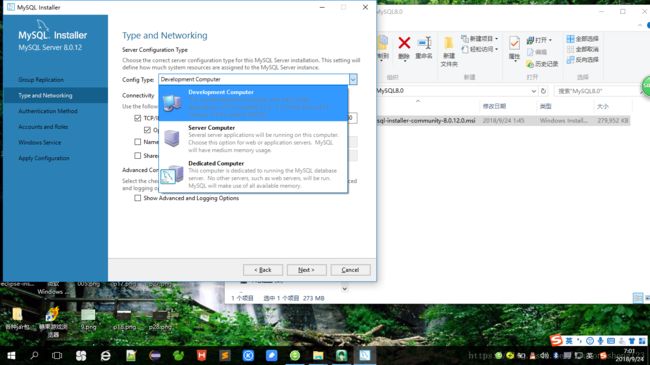
Task: Click the properties checkmark icon in Explorer ribbon
Action: click(514, 43)
